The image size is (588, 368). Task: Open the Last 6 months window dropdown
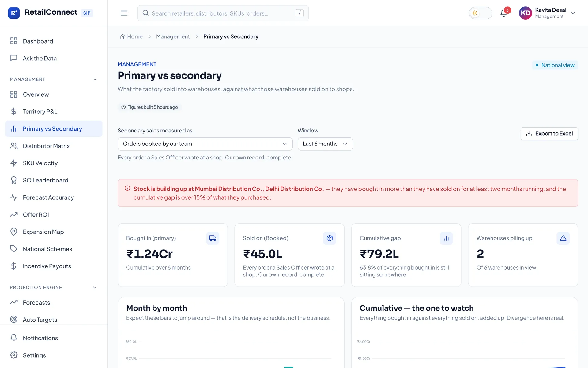(x=325, y=144)
